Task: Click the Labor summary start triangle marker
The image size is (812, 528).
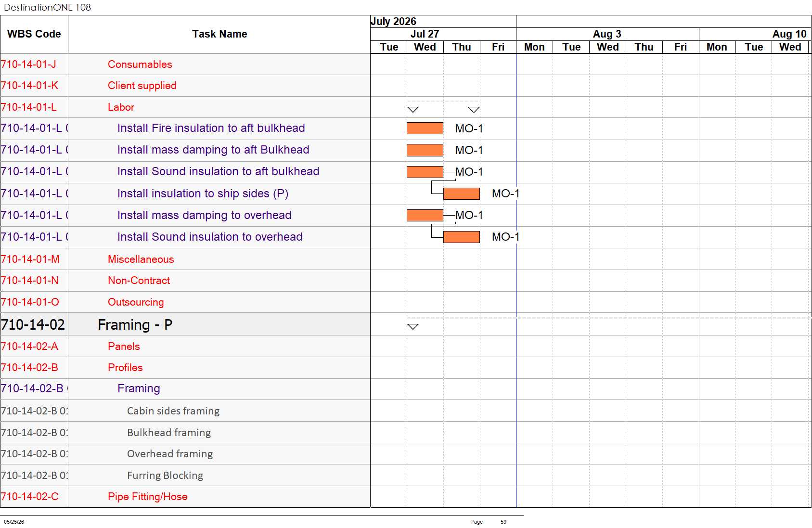Action: coord(413,110)
